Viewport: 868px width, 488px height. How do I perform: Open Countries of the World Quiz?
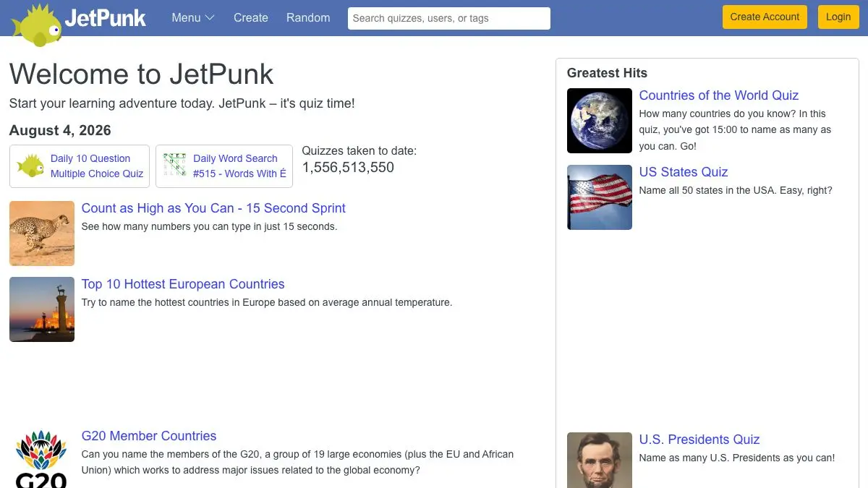719,95
